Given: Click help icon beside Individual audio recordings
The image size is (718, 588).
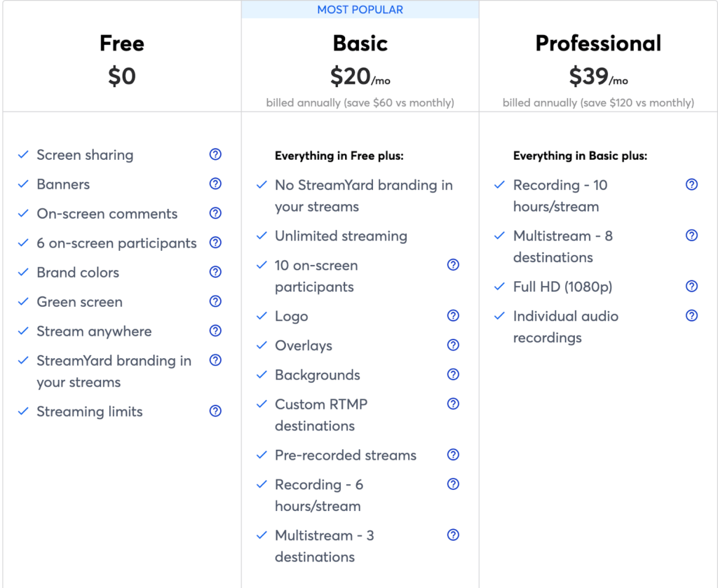Looking at the screenshot, I should (x=691, y=315).
